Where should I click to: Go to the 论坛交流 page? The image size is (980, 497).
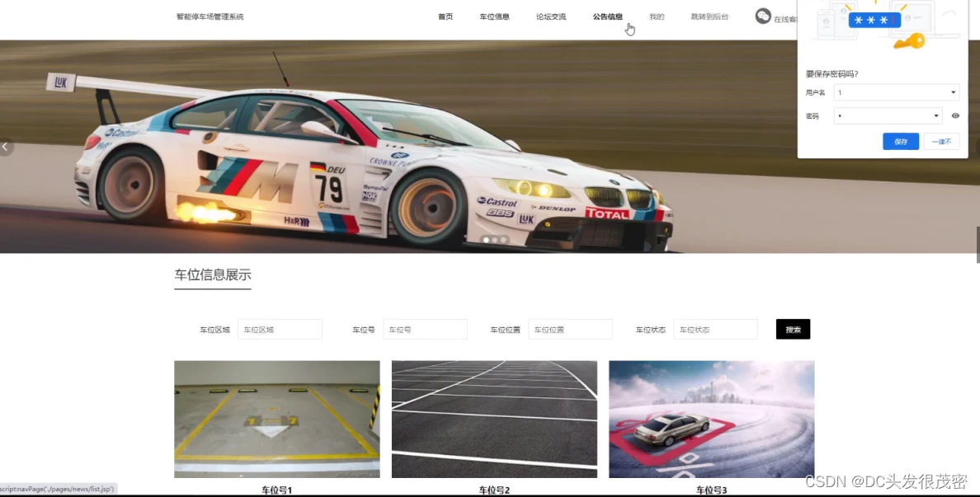[x=550, y=16]
